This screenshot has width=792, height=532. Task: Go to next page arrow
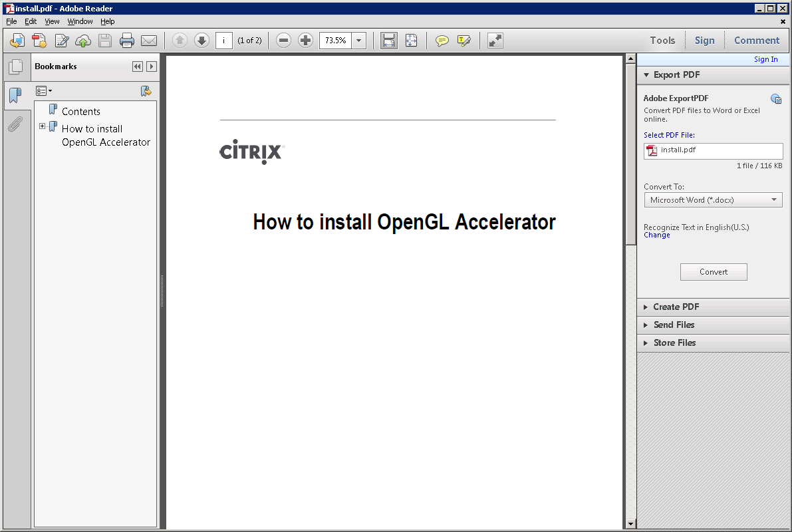201,41
